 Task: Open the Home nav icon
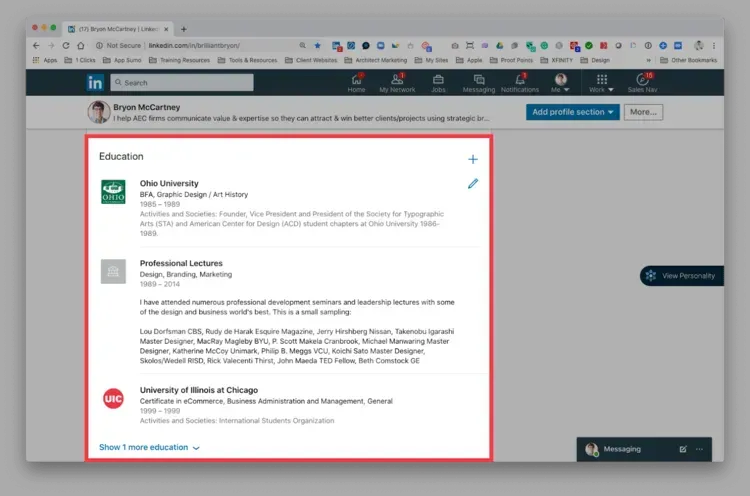[x=356, y=83]
